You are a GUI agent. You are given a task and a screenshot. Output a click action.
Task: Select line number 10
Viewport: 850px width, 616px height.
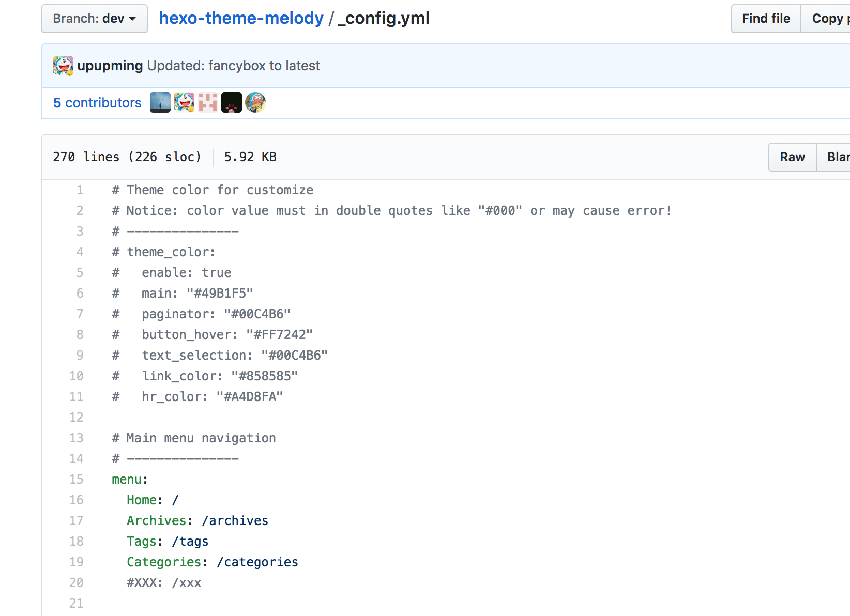[x=76, y=376]
